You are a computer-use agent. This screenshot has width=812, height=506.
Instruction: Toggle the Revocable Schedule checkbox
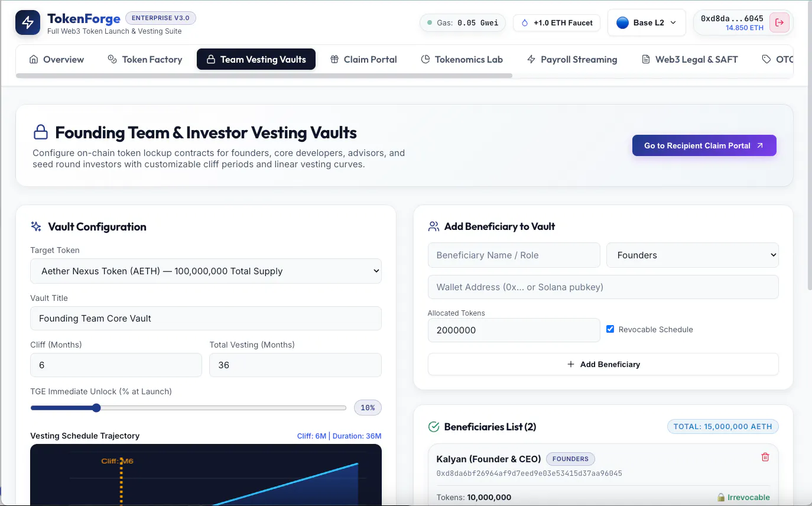[x=610, y=329]
